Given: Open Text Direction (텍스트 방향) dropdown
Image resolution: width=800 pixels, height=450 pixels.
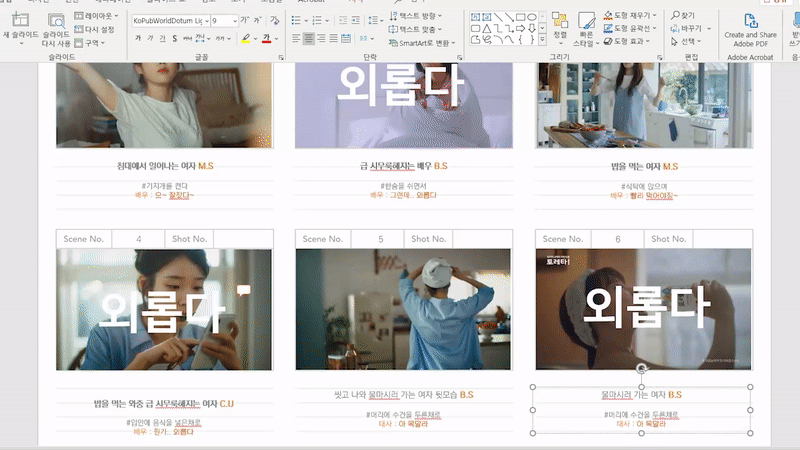Looking at the screenshot, I should point(415,16).
